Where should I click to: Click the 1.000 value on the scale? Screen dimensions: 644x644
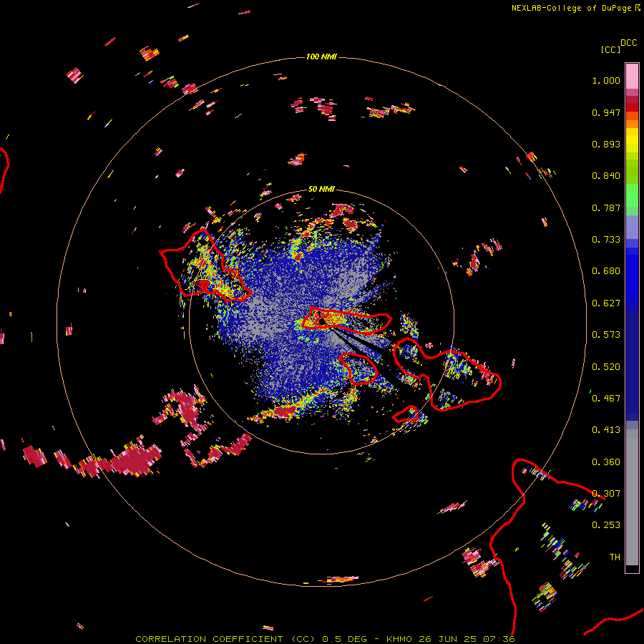click(x=606, y=80)
